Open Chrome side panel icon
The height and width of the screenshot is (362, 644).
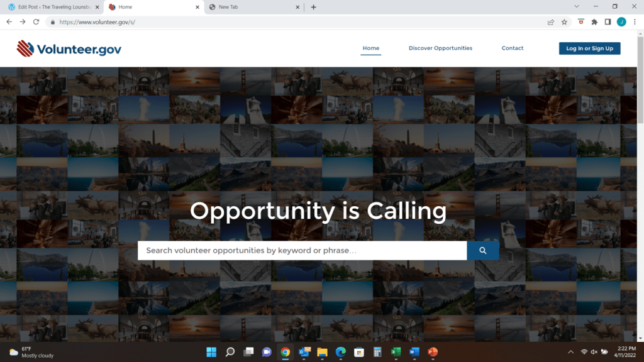[608, 21]
